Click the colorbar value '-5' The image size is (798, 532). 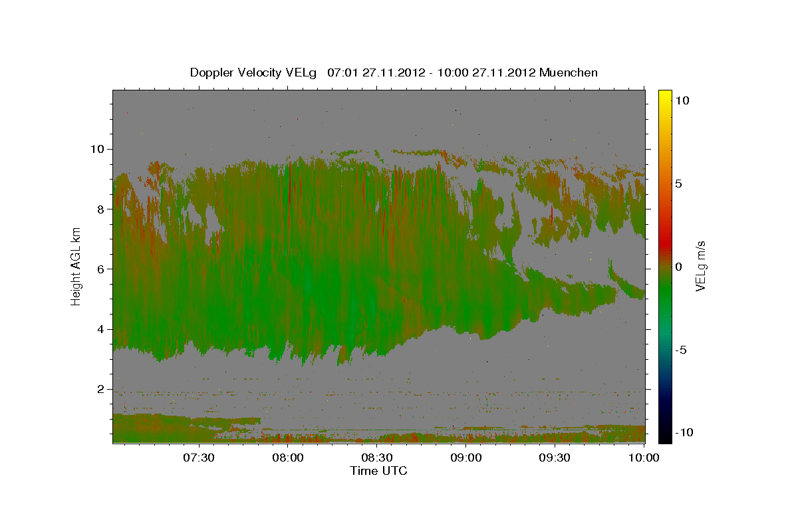coord(680,350)
